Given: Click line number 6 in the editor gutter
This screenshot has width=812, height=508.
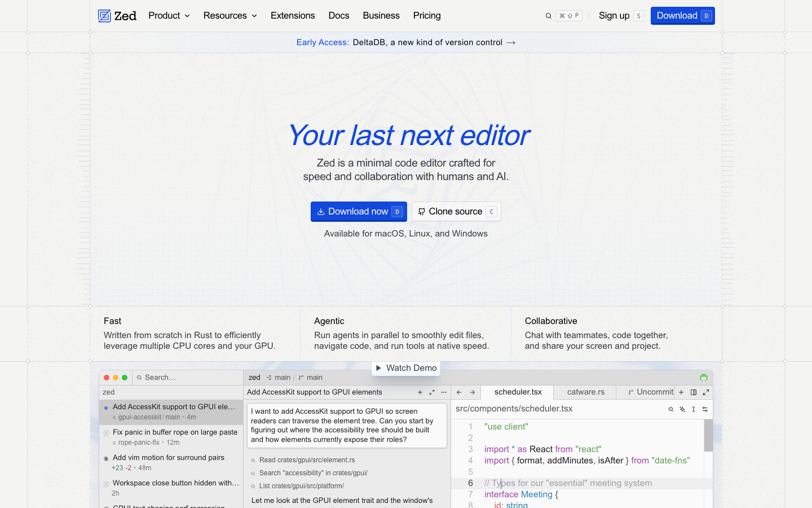Looking at the screenshot, I should pos(470,483).
